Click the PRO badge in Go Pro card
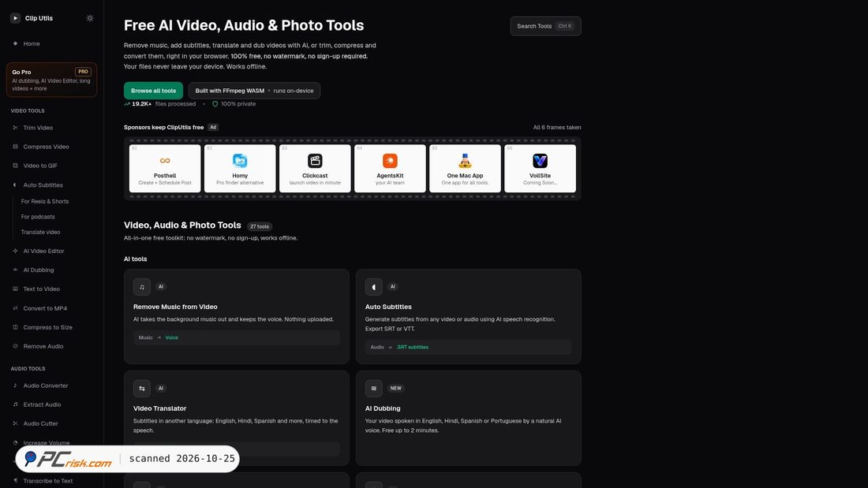 [x=83, y=72]
